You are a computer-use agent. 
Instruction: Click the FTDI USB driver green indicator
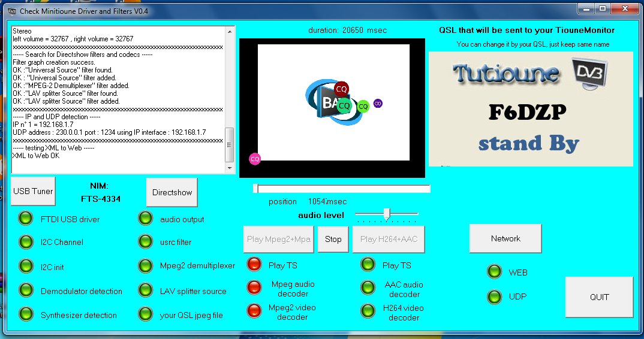[26, 219]
